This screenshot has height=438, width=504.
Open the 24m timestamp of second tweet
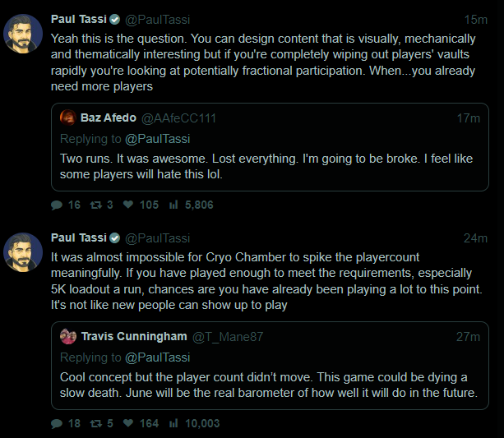coord(475,238)
